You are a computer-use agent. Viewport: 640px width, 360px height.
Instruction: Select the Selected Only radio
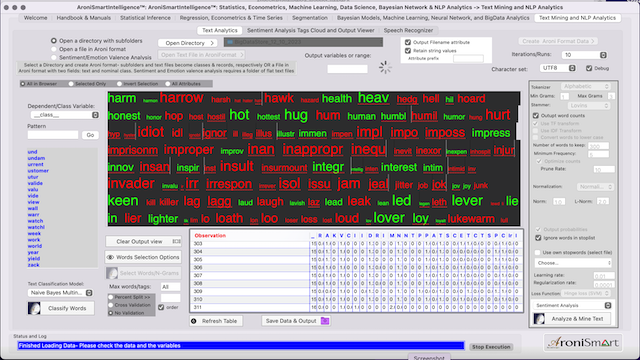pos(71,84)
